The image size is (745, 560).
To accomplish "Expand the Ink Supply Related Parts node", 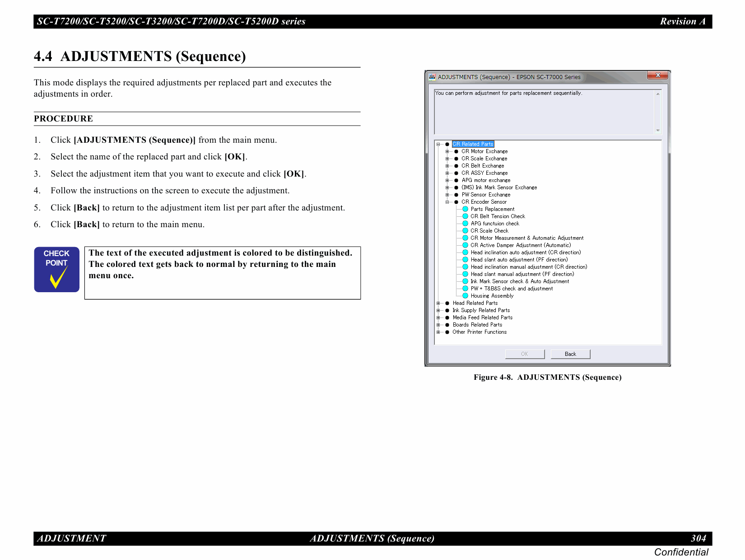I will 438,311.
